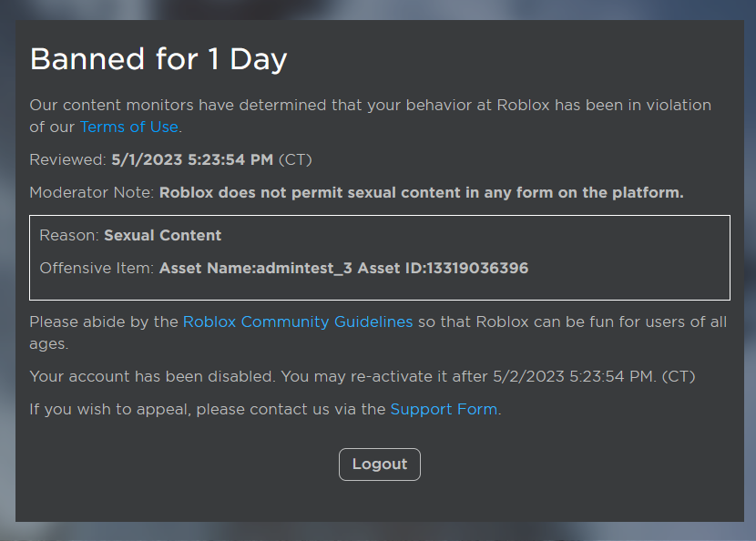The image size is (756, 541).
Task: Click the Banned for 1 Day heading
Action: click(158, 58)
